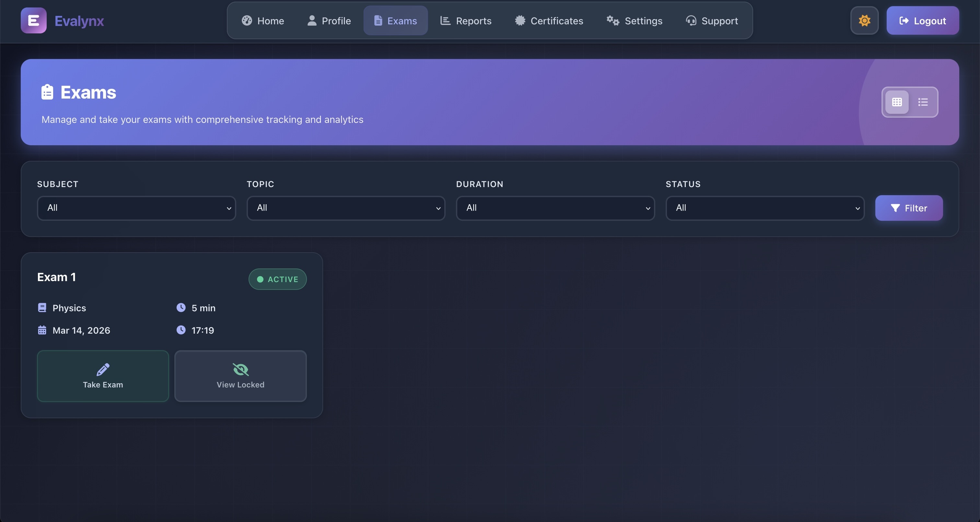Screen dimensions: 980x522
Task: Go to the Home tab
Action: 263,20
